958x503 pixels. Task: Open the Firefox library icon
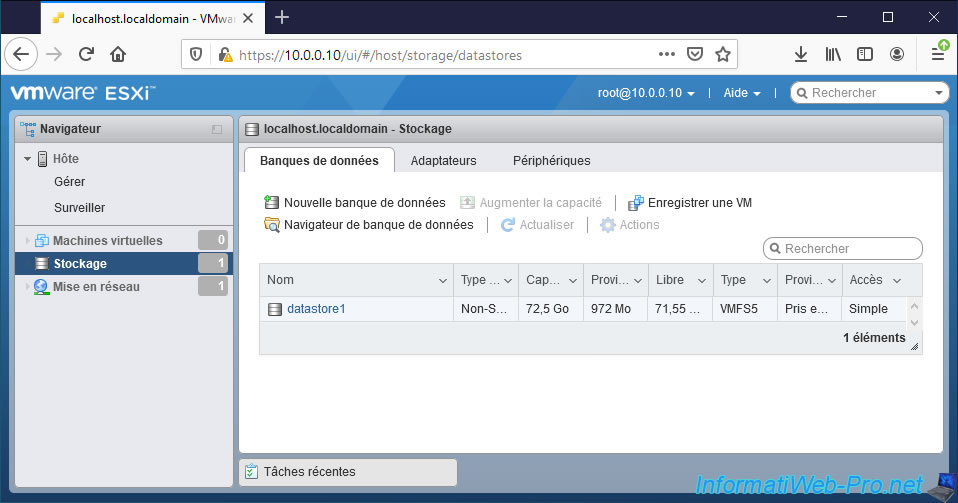(x=833, y=54)
